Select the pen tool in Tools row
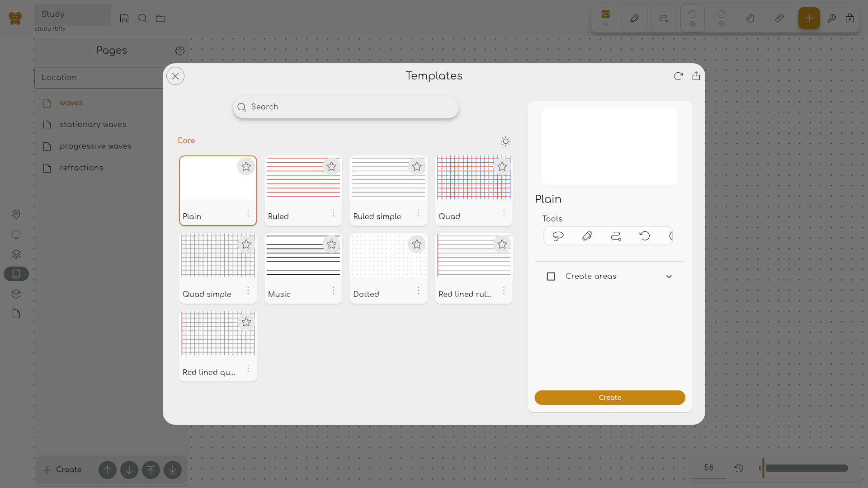 (x=587, y=236)
